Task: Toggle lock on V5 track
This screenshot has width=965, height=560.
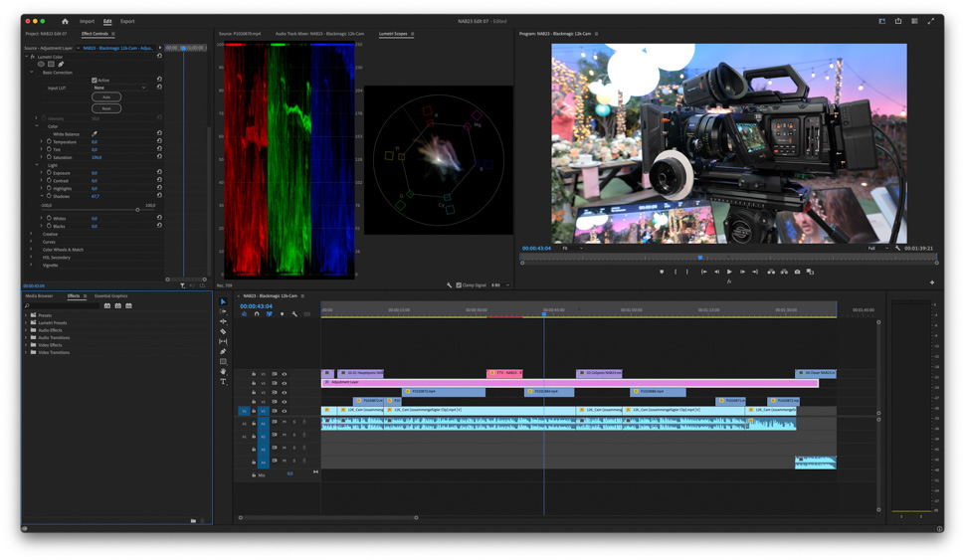Action: point(253,374)
